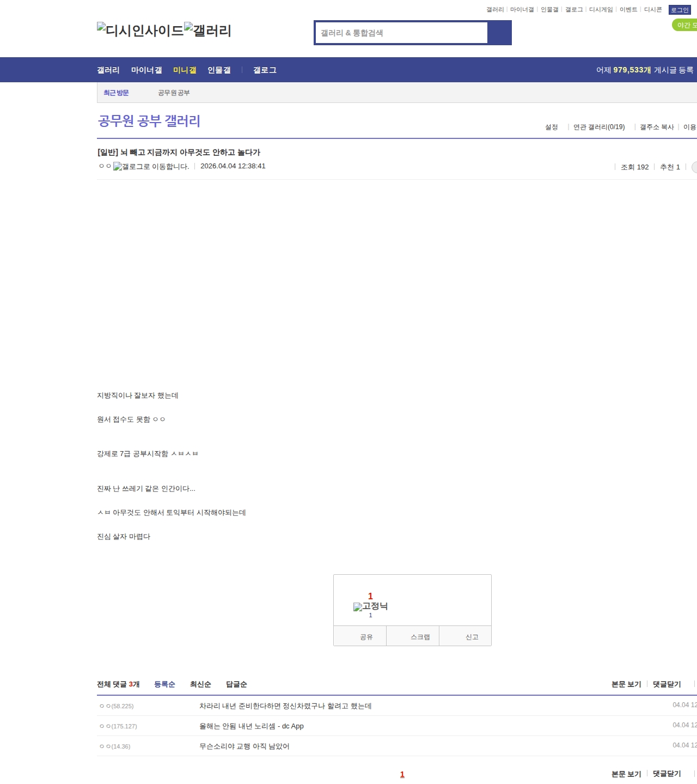697x784 pixels.
Task: Click the body line 진짜 난 쓰레기 같은 인간이다...
Action: tap(146, 489)
